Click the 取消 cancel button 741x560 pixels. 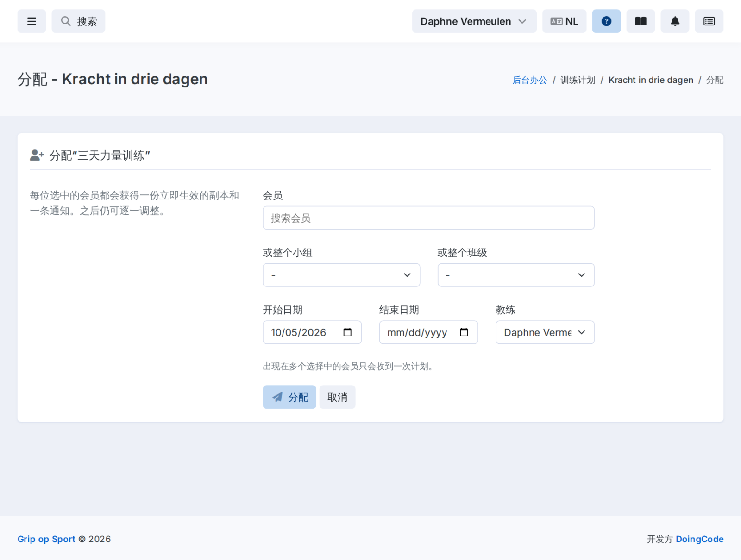click(x=337, y=397)
